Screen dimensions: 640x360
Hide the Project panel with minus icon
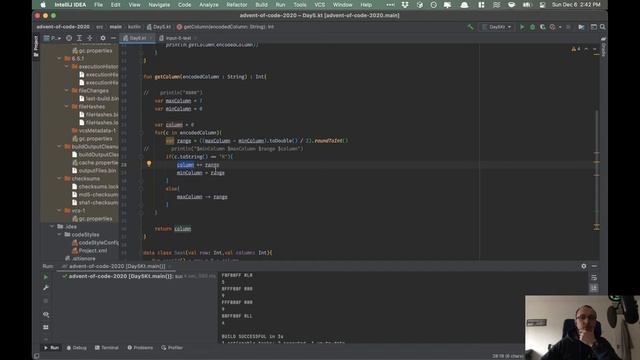pyautogui.click(x=113, y=38)
